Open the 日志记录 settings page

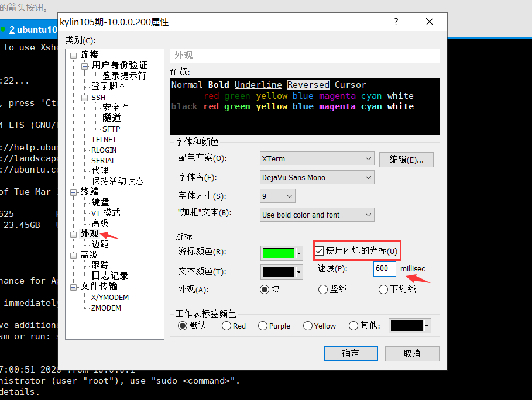(x=110, y=275)
